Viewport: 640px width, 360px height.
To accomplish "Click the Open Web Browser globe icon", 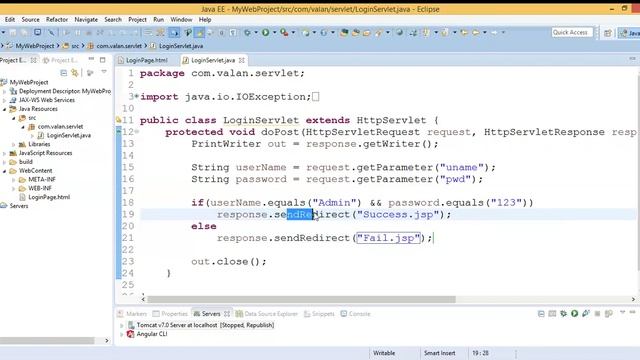I will point(400,32).
